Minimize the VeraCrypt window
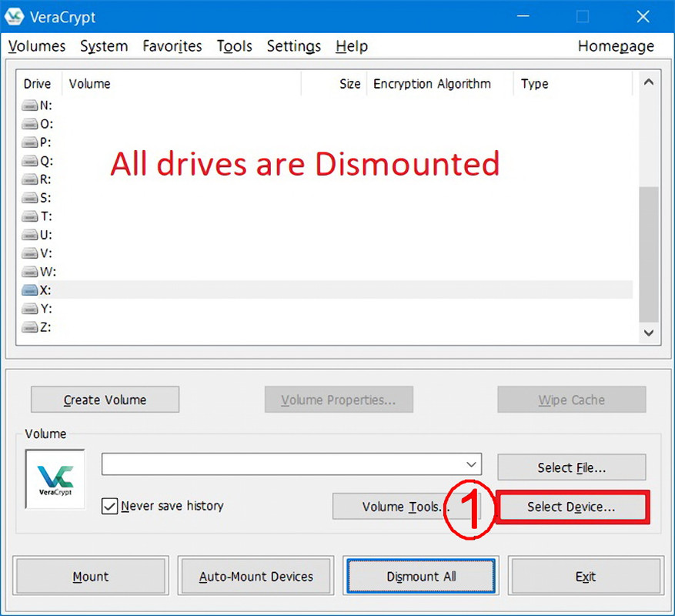The width and height of the screenshot is (675, 616). coord(523,17)
